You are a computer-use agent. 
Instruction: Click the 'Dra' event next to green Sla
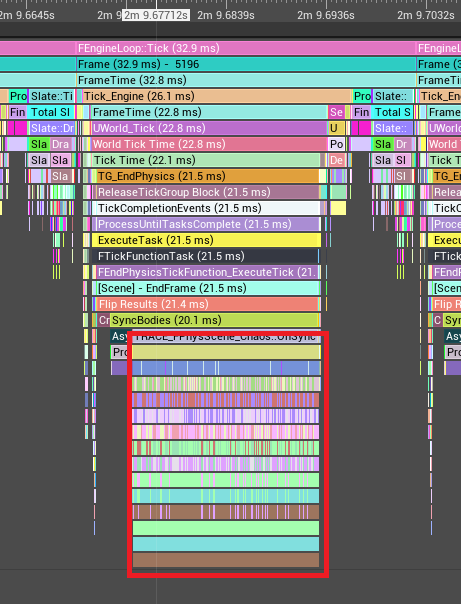(60, 144)
